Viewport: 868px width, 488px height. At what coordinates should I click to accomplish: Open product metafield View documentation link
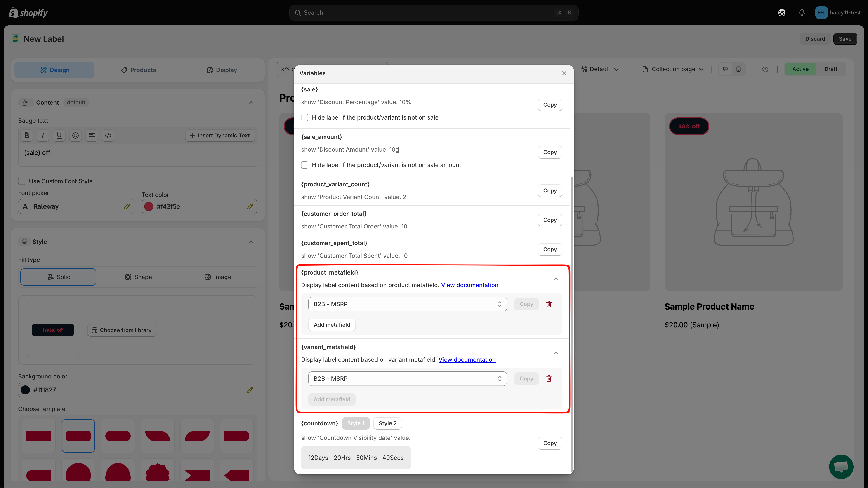(x=469, y=285)
